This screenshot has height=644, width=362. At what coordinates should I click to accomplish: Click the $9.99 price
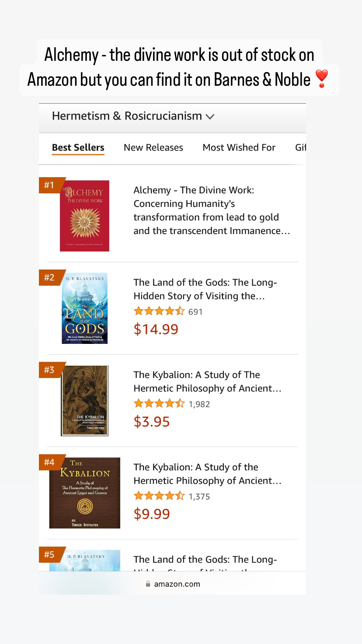pos(152,514)
